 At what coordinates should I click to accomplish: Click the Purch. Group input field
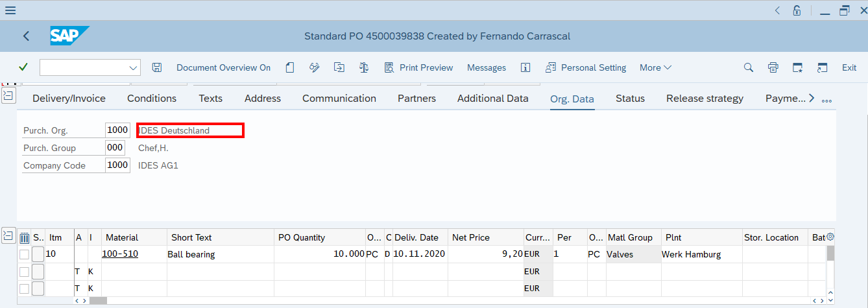(115, 148)
